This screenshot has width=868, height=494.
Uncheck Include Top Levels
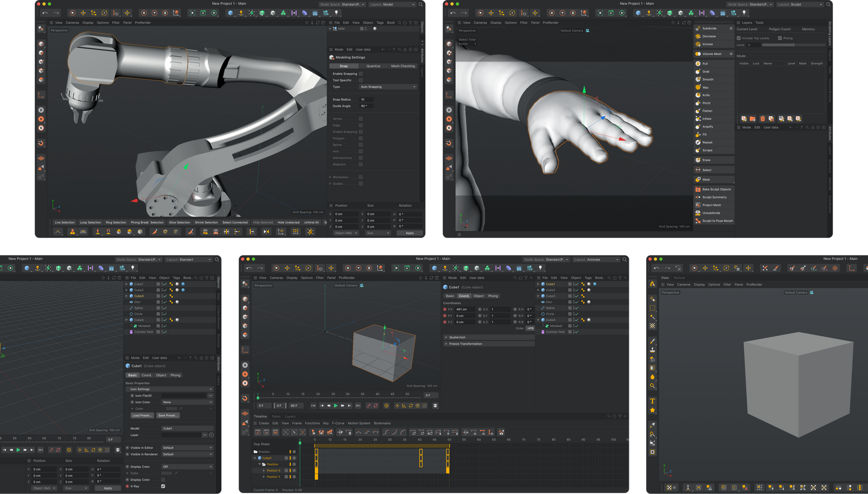click(739, 38)
